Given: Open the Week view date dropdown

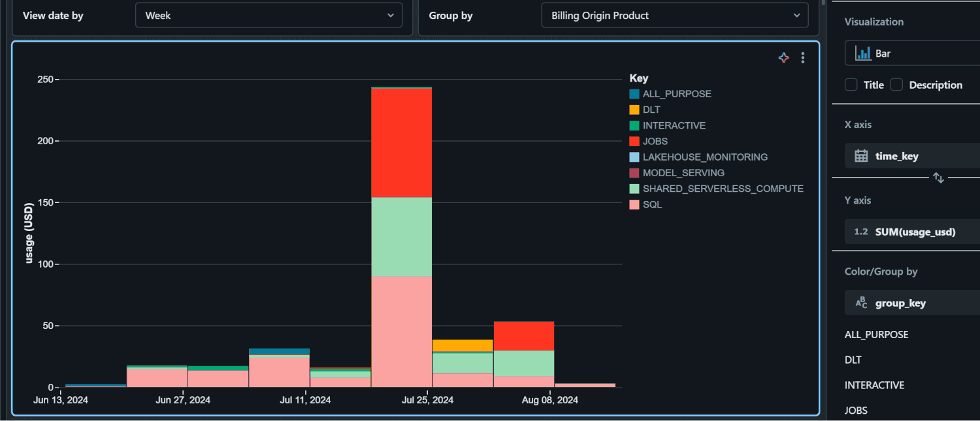Looking at the screenshot, I should tap(269, 15).
